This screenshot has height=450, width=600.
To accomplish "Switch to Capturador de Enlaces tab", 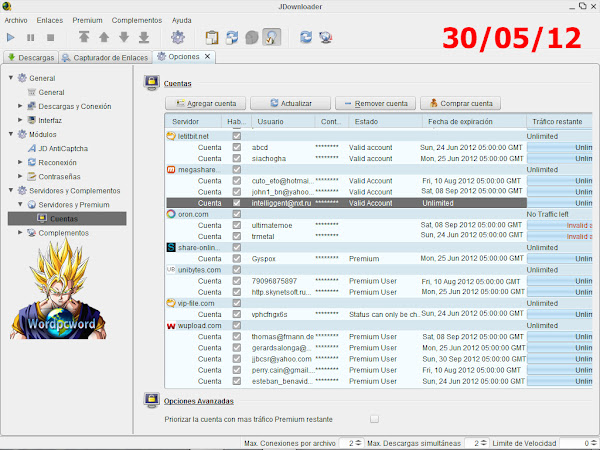I will pyautogui.click(x=105, y=57).
